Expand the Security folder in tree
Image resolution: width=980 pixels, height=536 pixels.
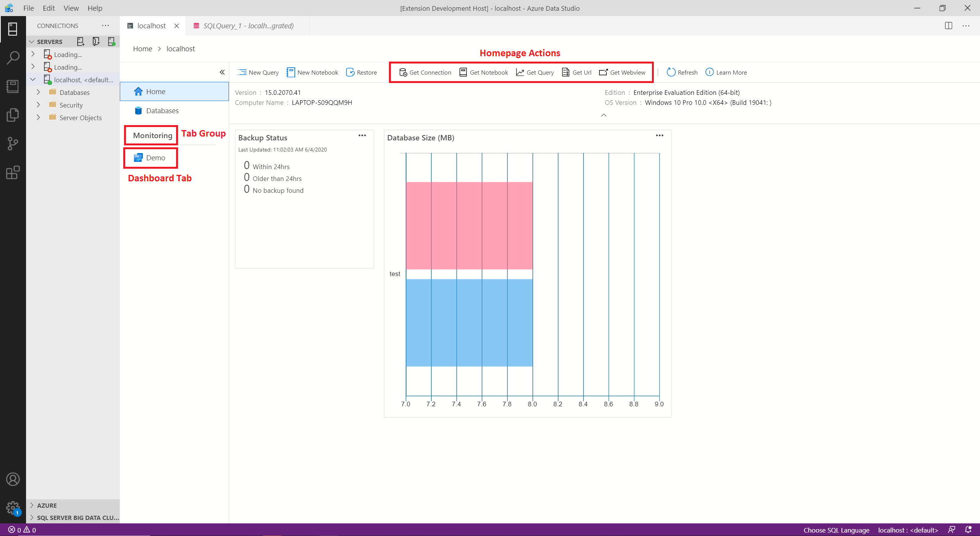click(x=38, y=105)
